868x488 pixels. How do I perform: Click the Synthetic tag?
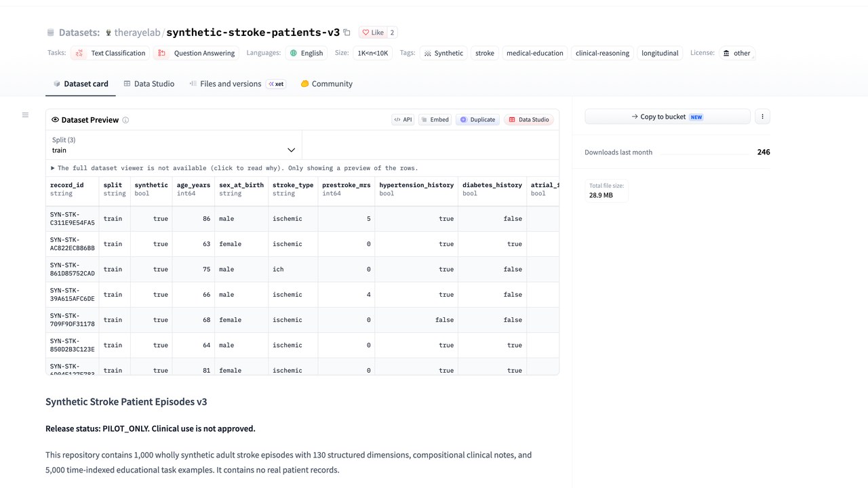click(x=443, y=53)
